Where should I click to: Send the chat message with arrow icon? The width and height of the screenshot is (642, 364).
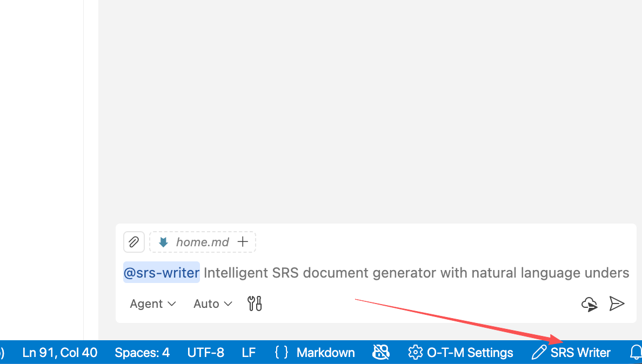point(617,304)
